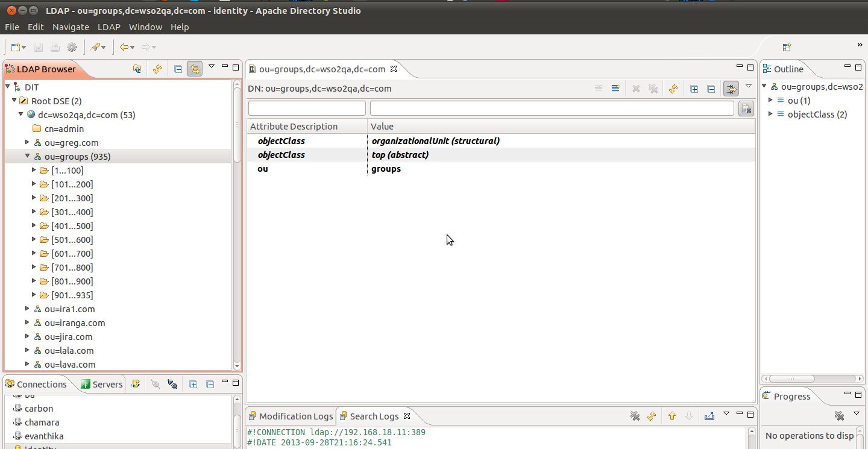
Task: Click the LDAP Browser vertical scrollbar
Action: coord(237,225)
